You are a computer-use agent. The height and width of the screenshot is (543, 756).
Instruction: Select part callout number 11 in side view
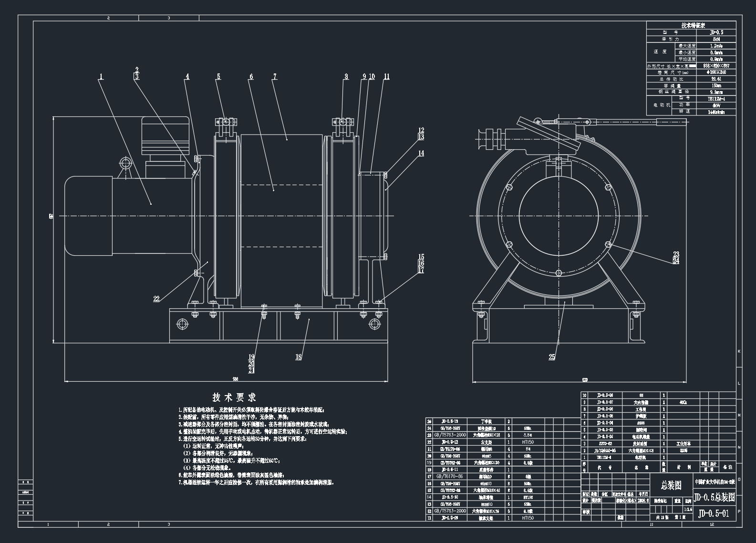pyautogui.click(x=386, y=76)
